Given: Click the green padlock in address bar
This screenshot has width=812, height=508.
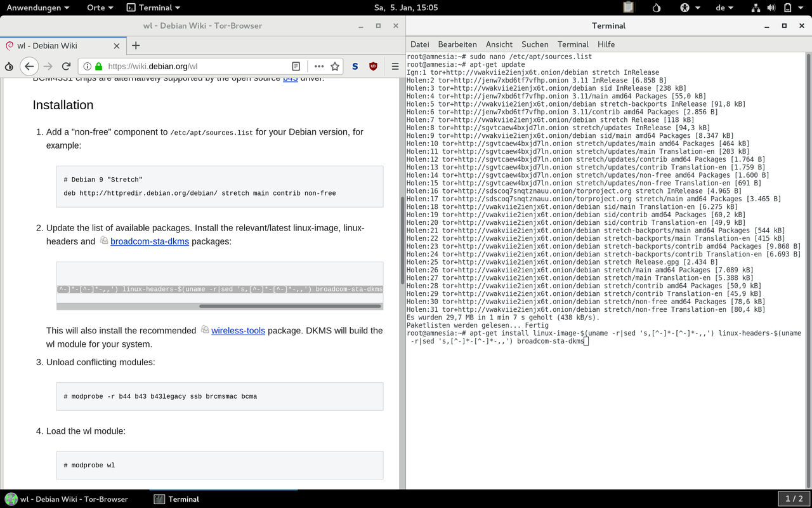Looking at the screenshot, I should click(x=99, y=66).
